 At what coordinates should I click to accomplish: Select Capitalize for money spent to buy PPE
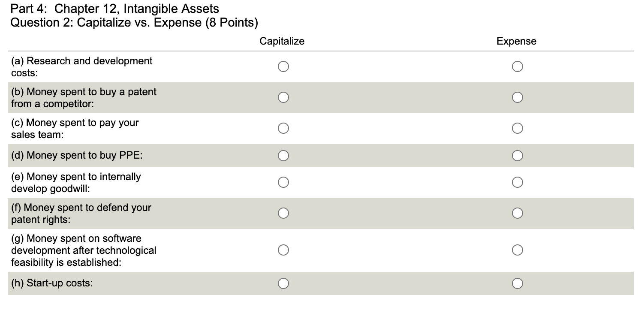283,156
